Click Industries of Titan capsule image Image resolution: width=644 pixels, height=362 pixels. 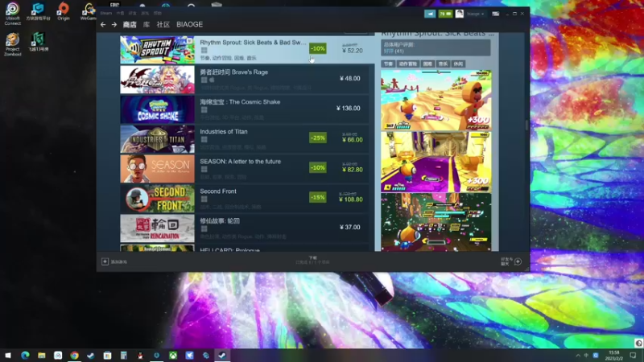tap(157, 138)
